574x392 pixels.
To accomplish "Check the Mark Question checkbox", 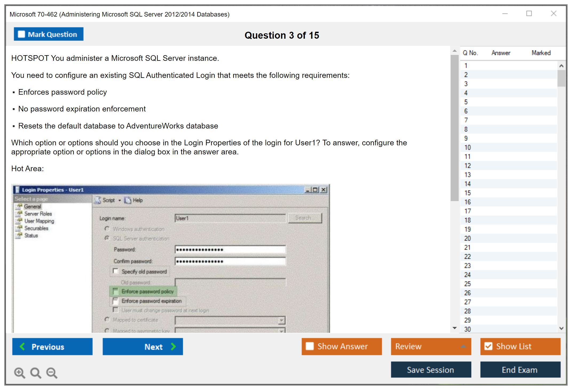I will (x=21, y=34).
